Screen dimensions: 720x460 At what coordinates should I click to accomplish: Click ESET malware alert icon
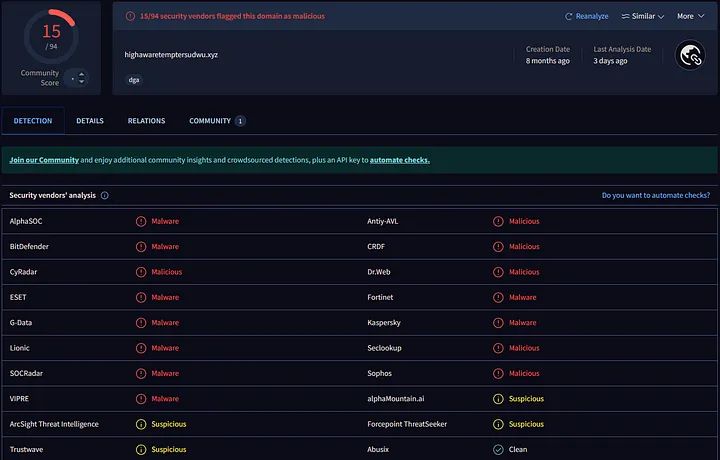pyautogui.click(x=141, y=297)
